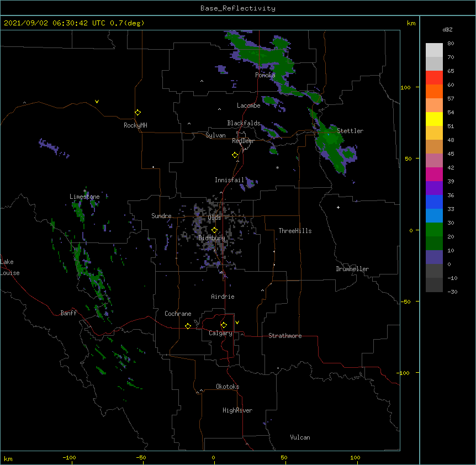This screenshot has width=476, height=465.
Task: Select the RedDeer city label
Action: pyautogui.click(x=243, y=141)
